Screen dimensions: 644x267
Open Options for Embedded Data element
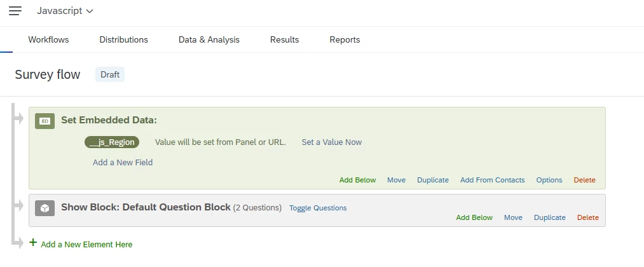click(549, 180)
